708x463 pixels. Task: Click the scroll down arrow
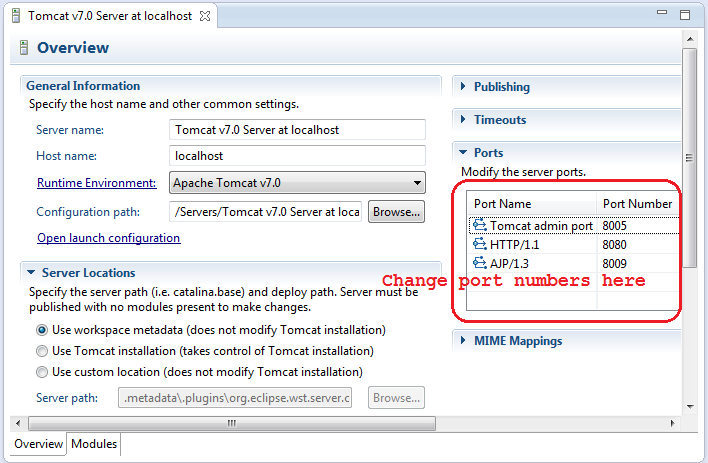pyautogui.click(x=690, y=407)
